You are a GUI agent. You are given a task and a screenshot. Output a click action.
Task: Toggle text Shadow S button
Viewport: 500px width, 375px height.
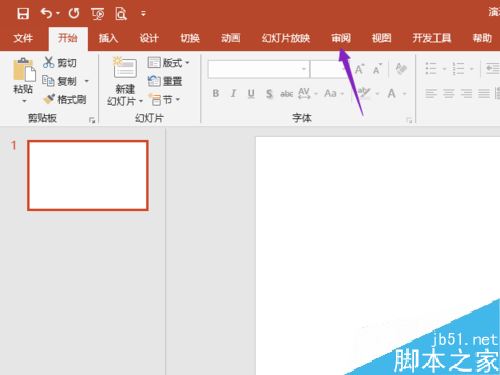[x=269, y=94]
